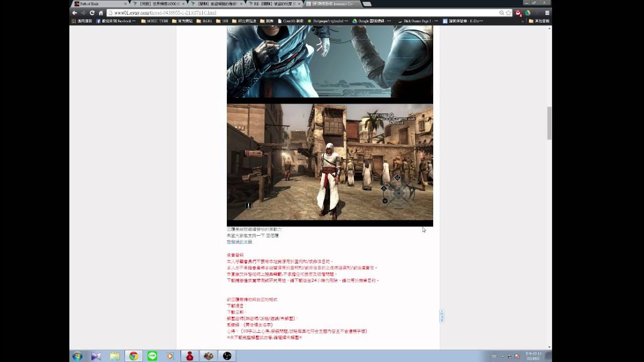
Task: Open the Google Drive bookmark
Action: [x=371, y=21]
